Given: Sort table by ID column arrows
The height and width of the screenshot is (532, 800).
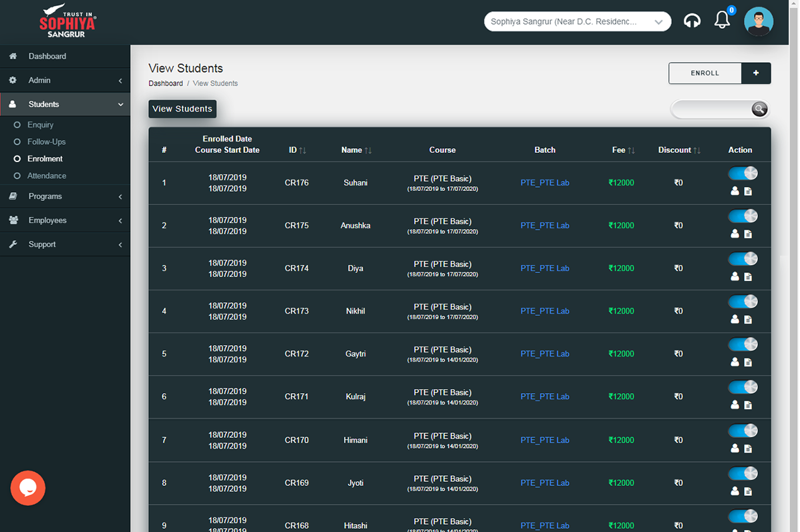Looking at the screenshot, I should pyautogui.click(x=302, y=150).
